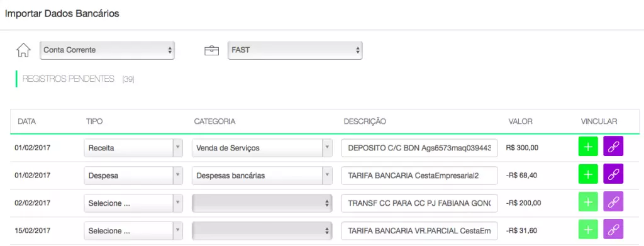Click the VINCULAR column header
The width and height of the screenshot is (644, 246).
click(x=599, y=121)
